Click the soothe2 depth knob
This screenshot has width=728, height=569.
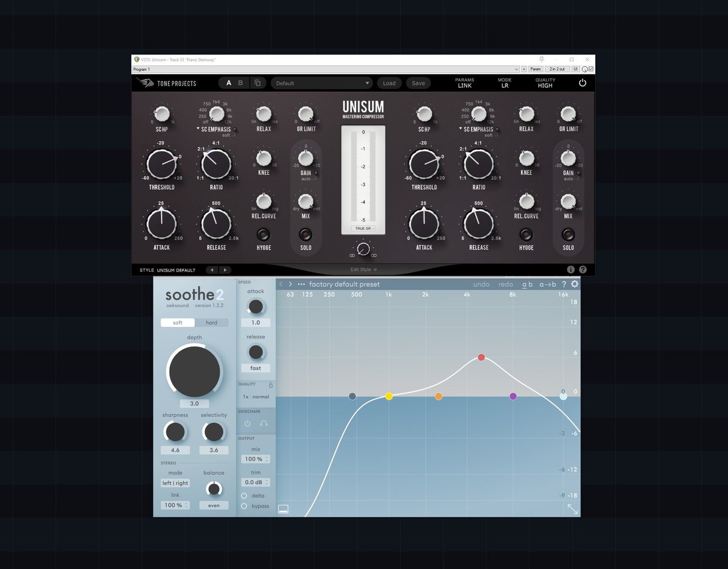click(x=195, y=372)
